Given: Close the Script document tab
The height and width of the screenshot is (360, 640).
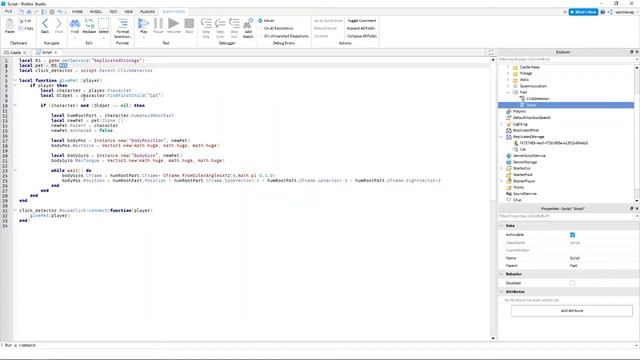Looking at the screenshot, I should coord(56,53).
